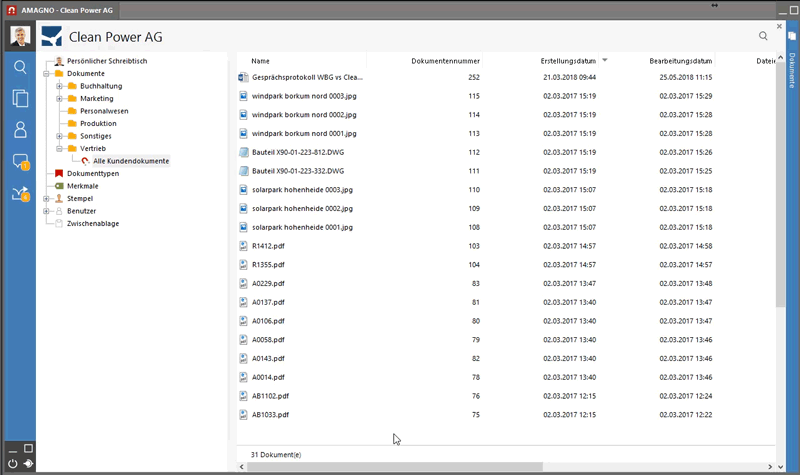
Task: Click PDF icon of AB1033.pdf
Action: click(x=243, y=415)
